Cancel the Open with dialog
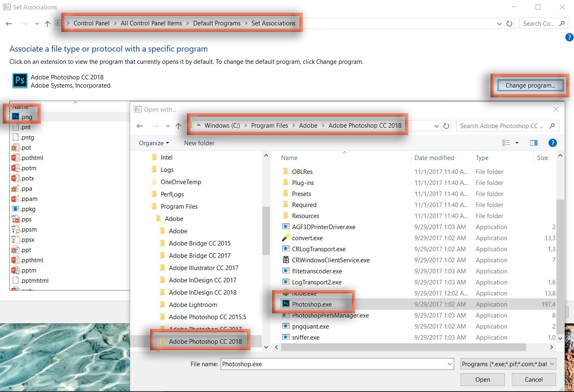This screenshot has width=574, height=392. (533, 380)
